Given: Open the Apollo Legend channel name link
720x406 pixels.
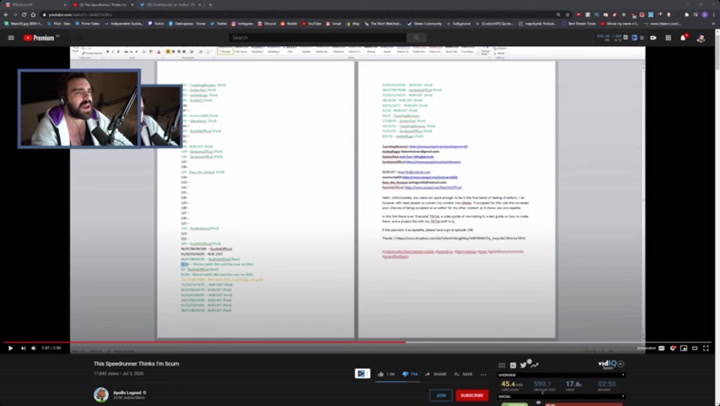Looking at the screenshot, I should pos(128,393).
